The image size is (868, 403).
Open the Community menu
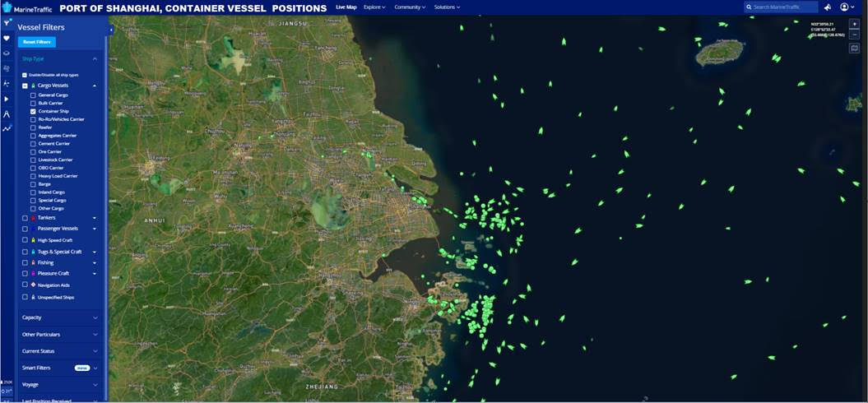[x=409, y=7]
